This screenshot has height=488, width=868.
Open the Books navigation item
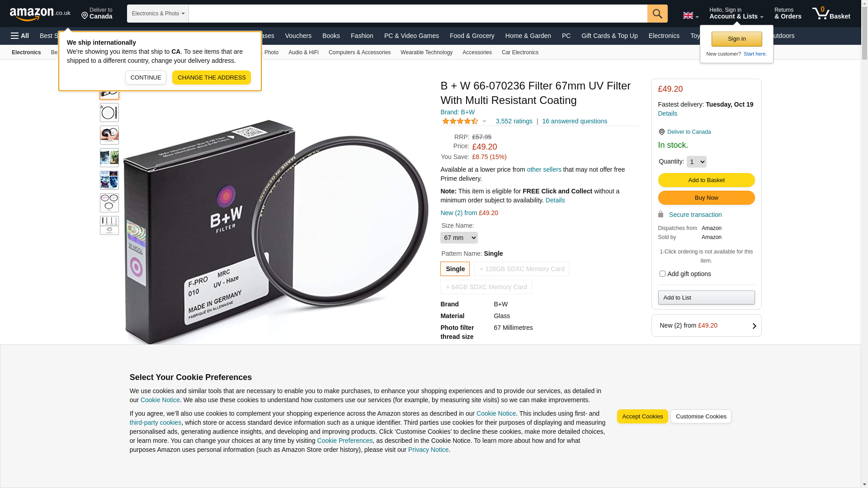click(331, 36)
